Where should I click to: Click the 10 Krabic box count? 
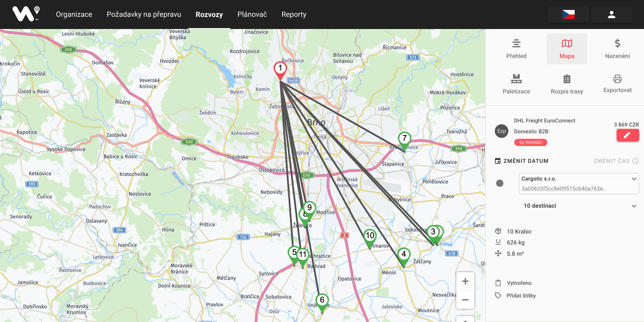(x=519, y=231)
